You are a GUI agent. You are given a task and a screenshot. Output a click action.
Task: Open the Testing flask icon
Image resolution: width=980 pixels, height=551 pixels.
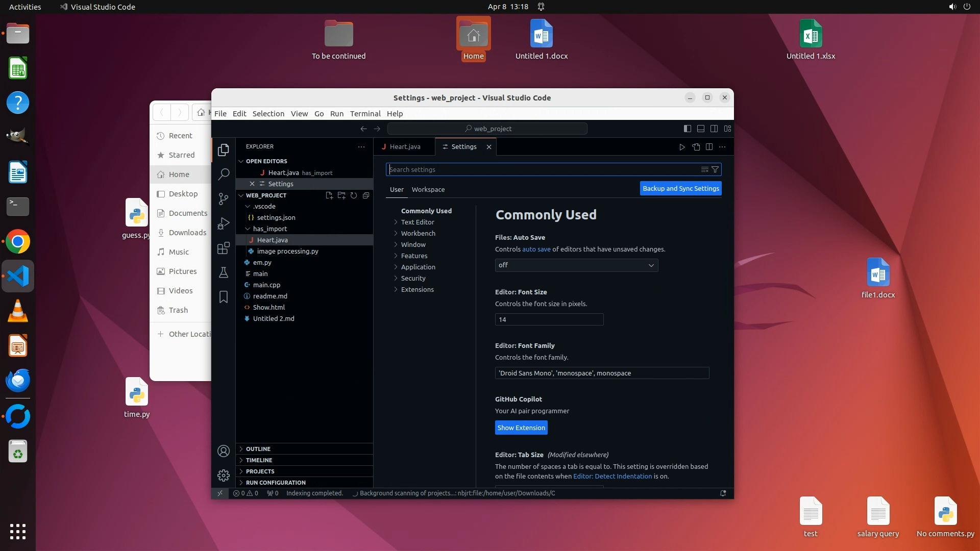(223, 273)
